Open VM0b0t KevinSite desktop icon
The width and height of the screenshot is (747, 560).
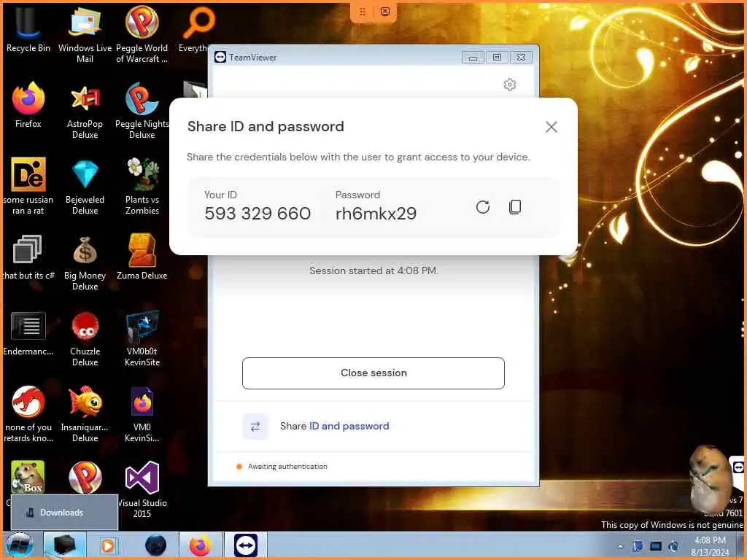pos(142,338)
